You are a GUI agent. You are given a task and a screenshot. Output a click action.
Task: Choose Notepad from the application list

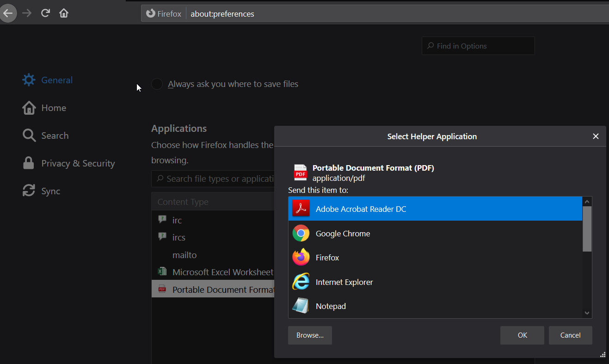[x=331, y=306]
